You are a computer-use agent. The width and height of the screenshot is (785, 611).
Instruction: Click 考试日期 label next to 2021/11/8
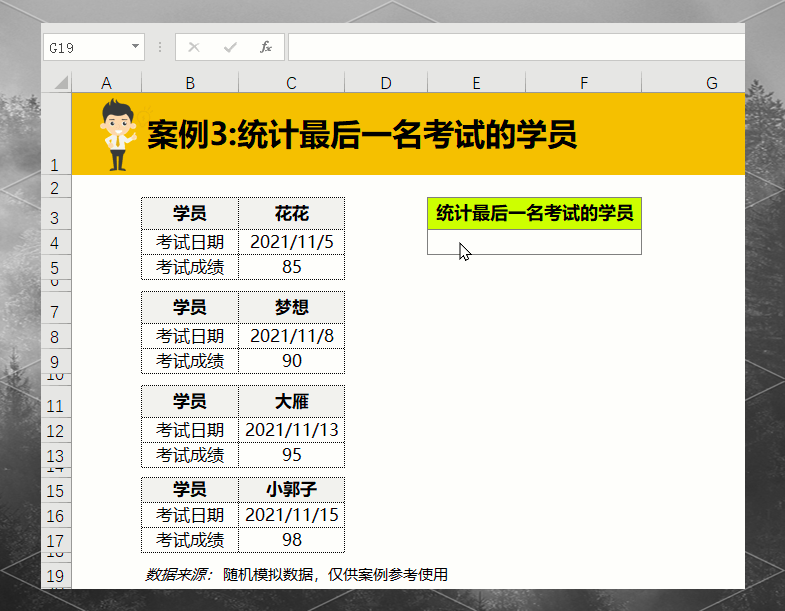coord(190,336)
